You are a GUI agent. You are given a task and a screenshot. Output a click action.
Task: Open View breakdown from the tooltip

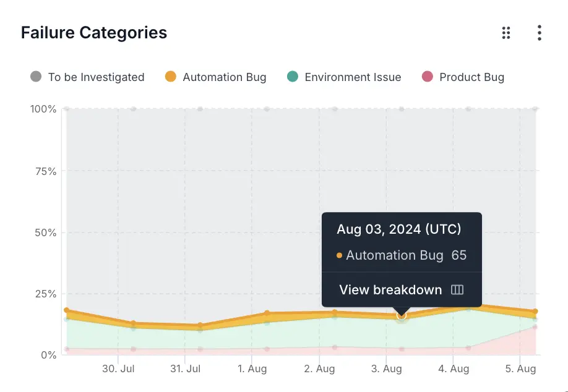click(390, 290)
